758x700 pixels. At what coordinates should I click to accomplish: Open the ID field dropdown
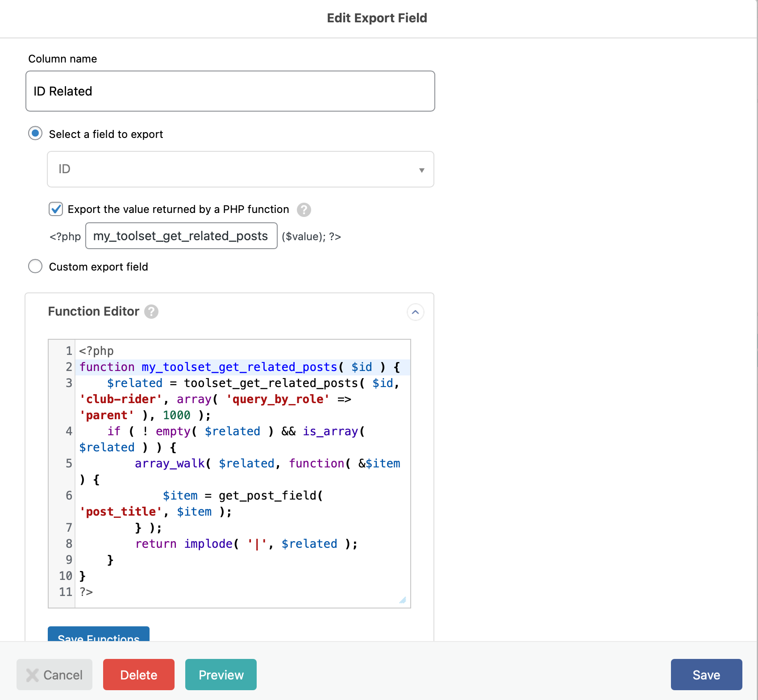point(240,169)
